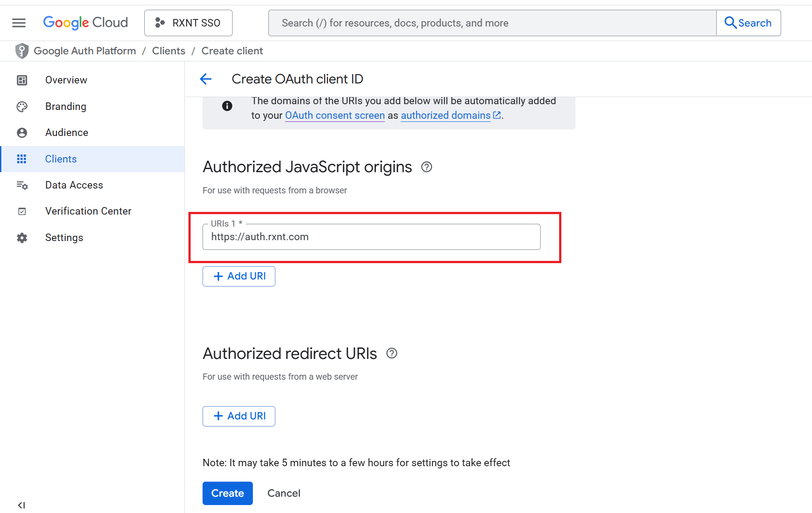Click the Clients breadcrumb link
This screenshot has height=513, width=812.
[x=169, y=51]
